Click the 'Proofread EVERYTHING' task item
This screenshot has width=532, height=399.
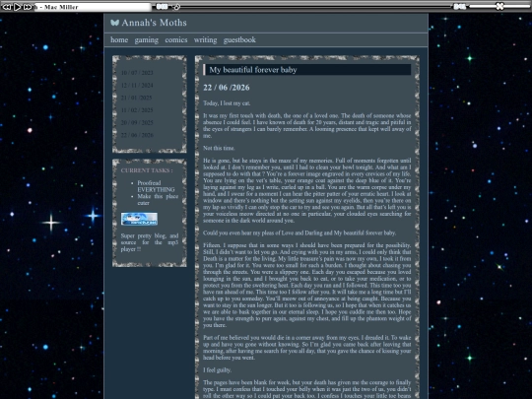coord(156,186)
